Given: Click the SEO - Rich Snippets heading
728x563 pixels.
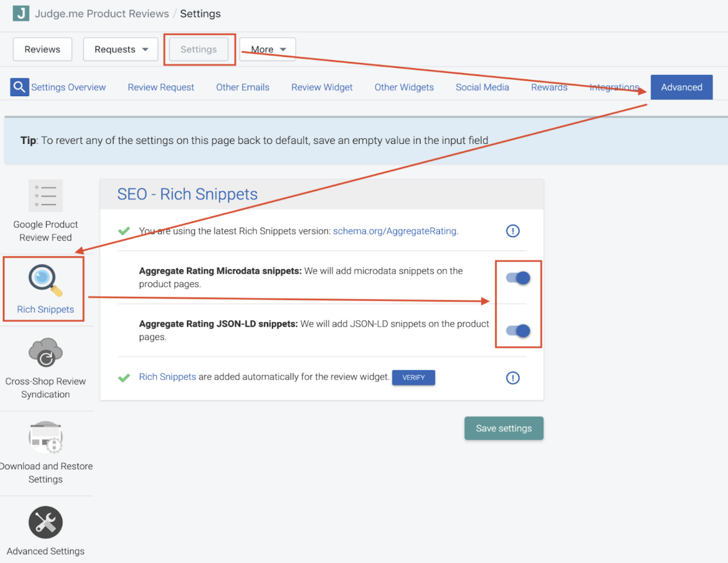Looking at the screenshot, I should point(188,194).
